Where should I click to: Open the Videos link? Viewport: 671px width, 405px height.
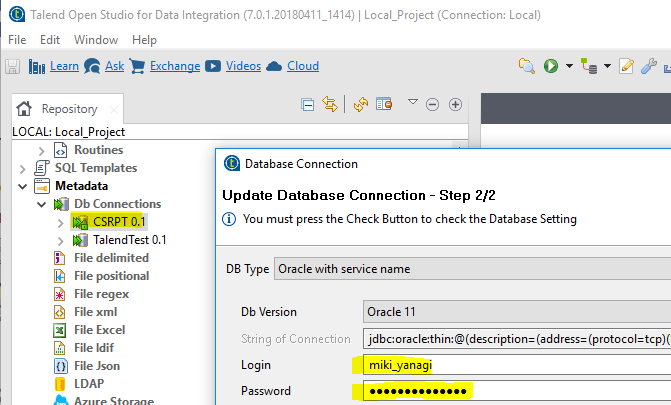243,66
